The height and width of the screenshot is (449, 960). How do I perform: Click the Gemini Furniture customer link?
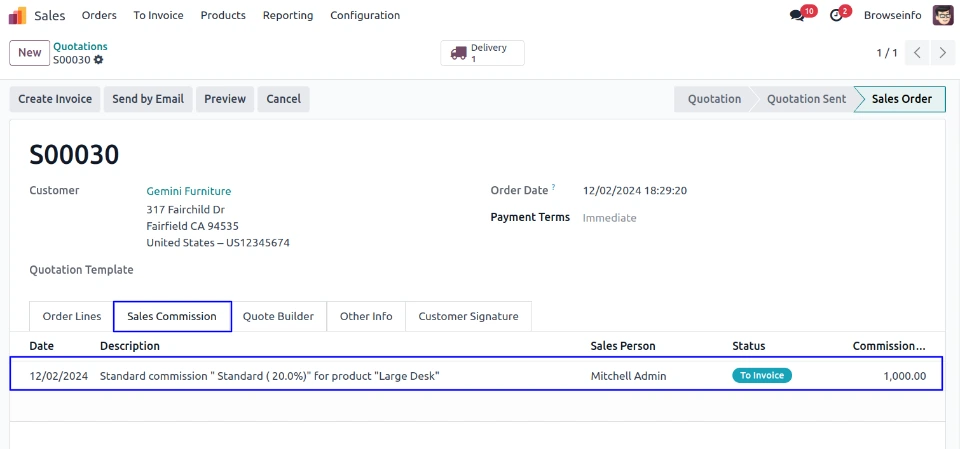point(188,191)
